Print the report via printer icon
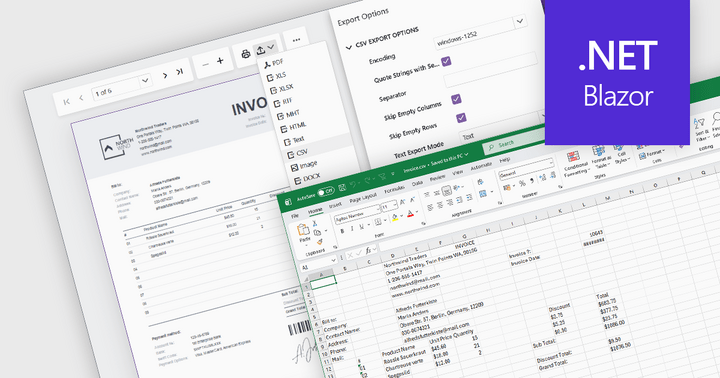 (x=246, y=54)
